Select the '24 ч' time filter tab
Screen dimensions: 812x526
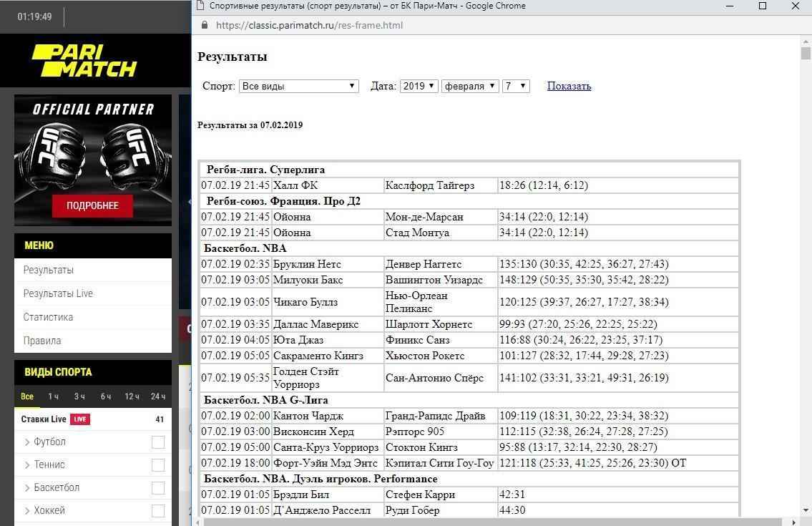158,396
